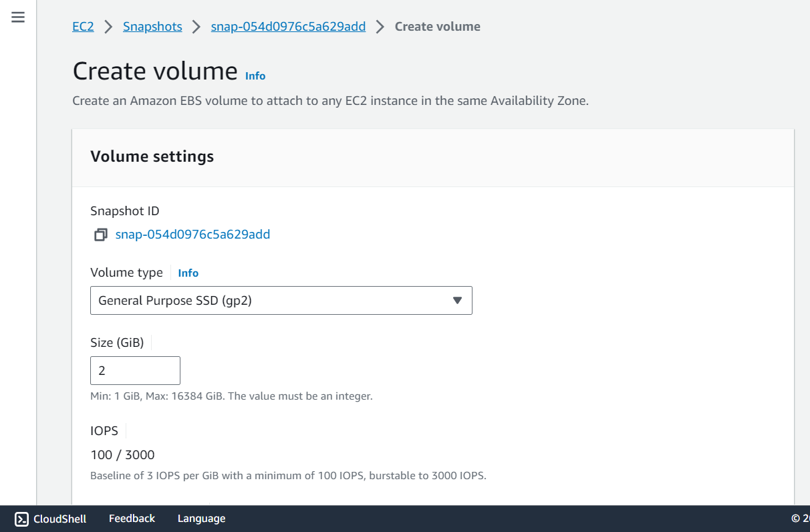Open Info link beside Volume type

pyautogui.click(x=188, y=273)
